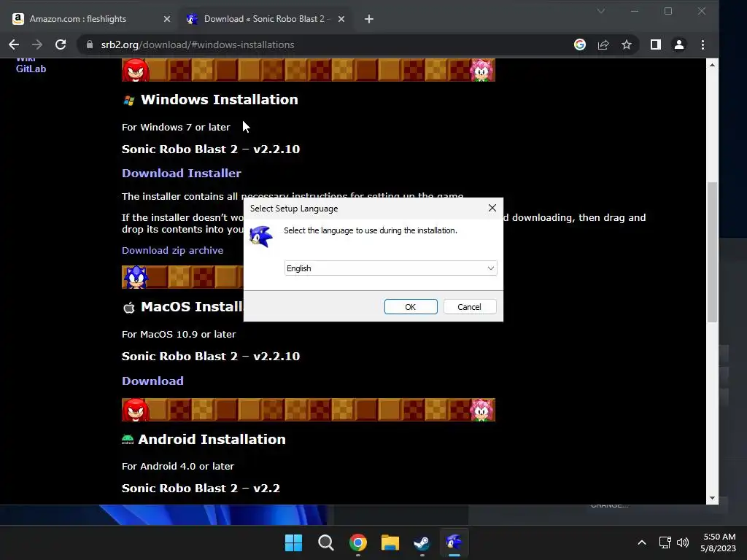This screenshot has height=560, width=747.
Task: Click 'Sonic Robo Blast 2 – v2.2' text
Action: 201,488
